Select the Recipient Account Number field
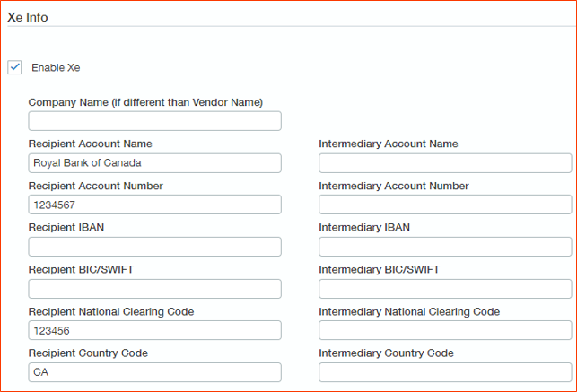The height and width of the screenshot is (392, 577). click(x=154, y=205)
